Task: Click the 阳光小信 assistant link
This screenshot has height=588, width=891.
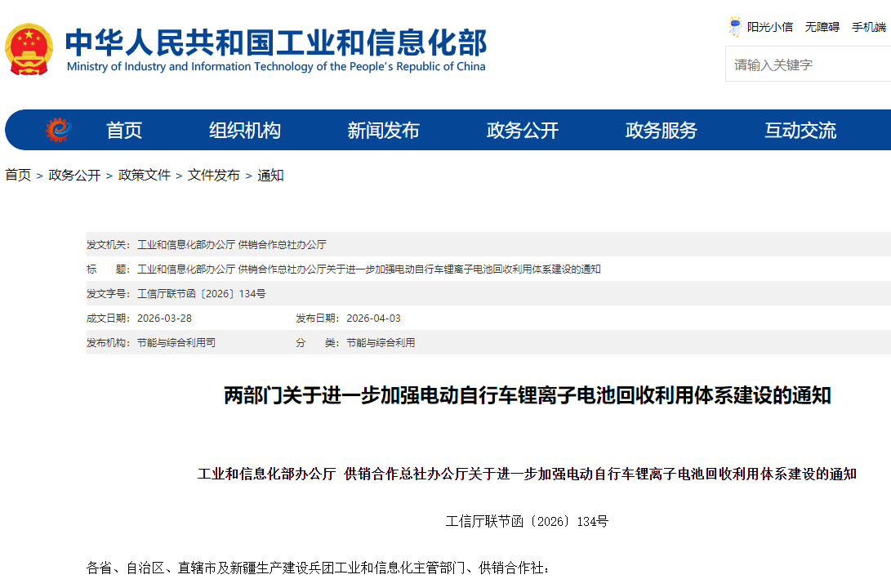Action: pos(769,27)
